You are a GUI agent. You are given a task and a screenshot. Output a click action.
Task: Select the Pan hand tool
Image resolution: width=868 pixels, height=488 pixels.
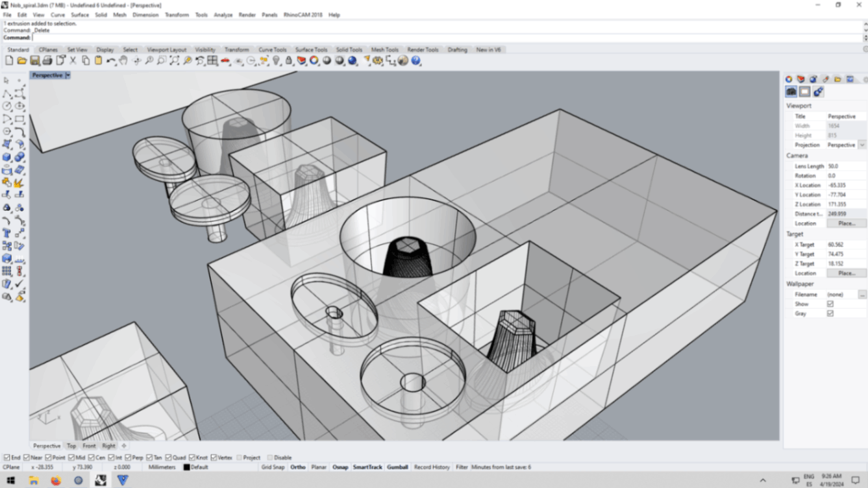pos(123,60)
